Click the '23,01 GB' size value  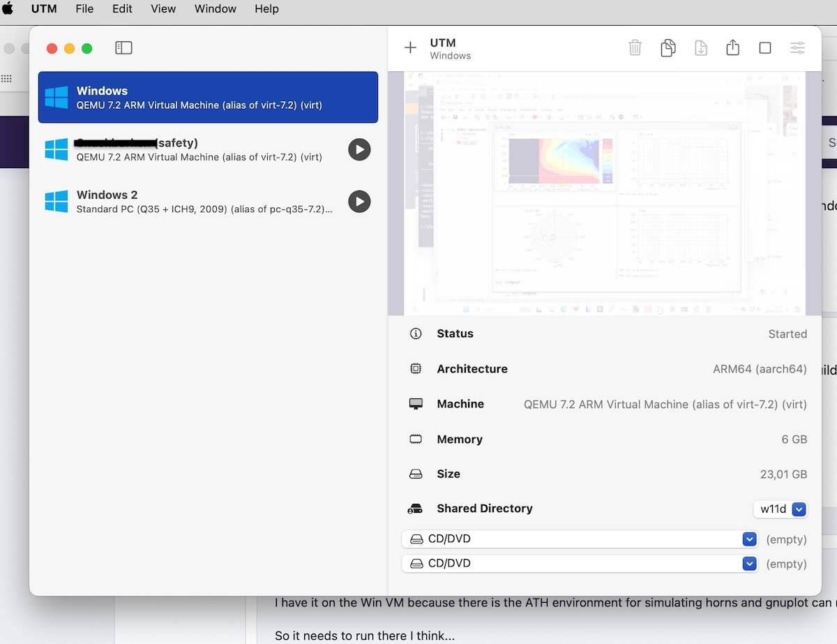click(x=783, y=474)
